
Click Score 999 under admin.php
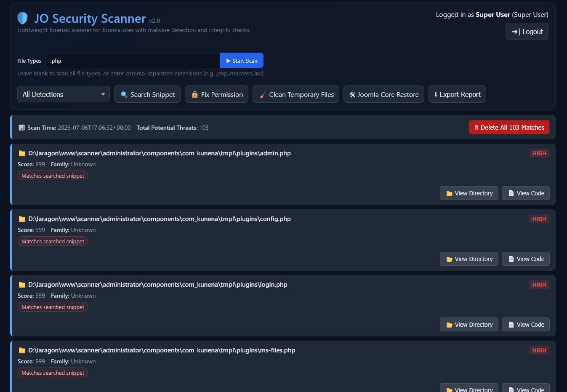click(x=31, y=164)
